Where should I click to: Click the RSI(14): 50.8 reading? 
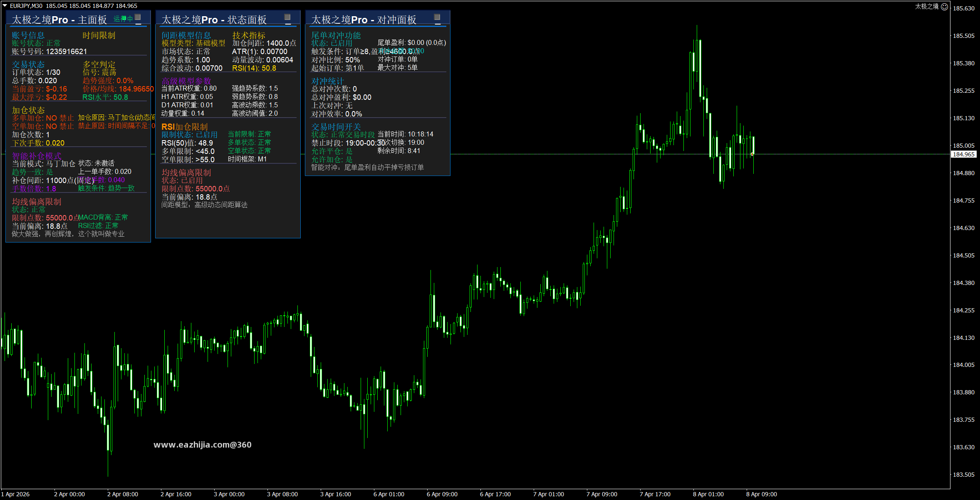coord(254,68)
